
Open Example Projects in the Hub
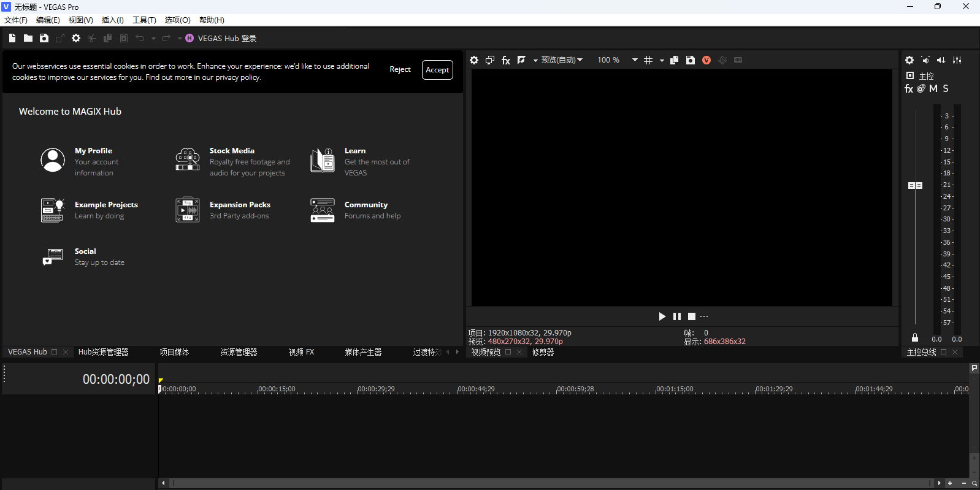tap(90, 210)
